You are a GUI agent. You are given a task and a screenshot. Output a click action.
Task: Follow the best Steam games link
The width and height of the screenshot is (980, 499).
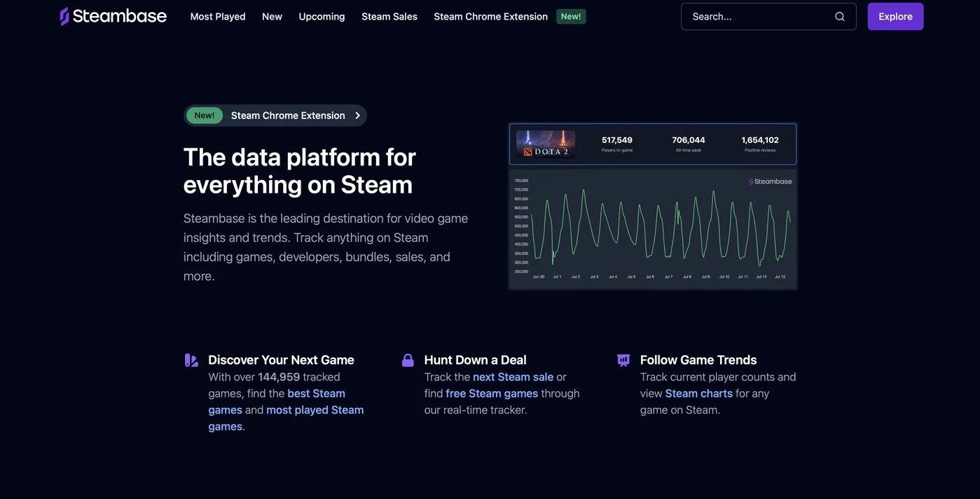(277, 402)
